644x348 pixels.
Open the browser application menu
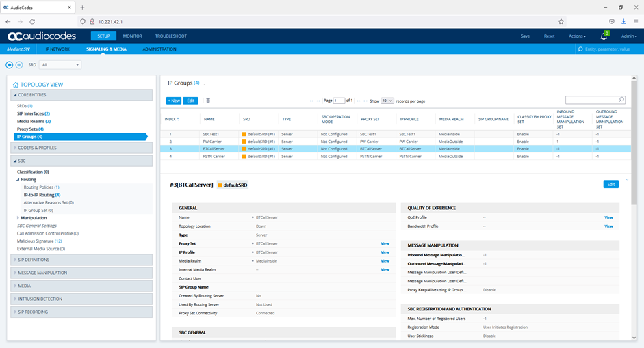pyautogui.click(x=635, y=21)
